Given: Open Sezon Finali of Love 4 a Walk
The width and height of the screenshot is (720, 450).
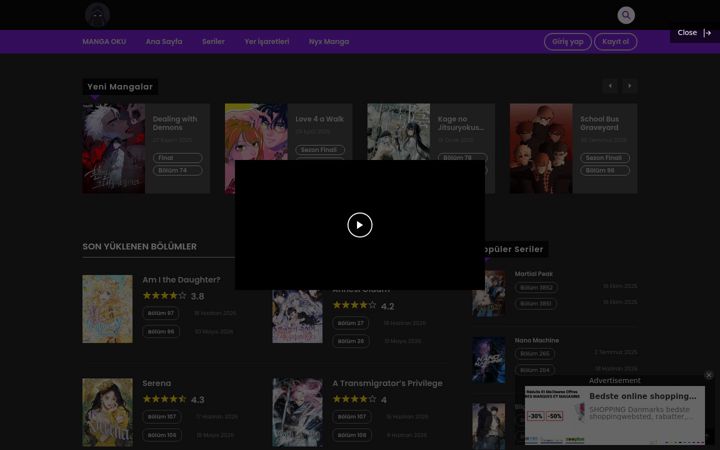Looking at the screenshot, I should tap(320, 150).
